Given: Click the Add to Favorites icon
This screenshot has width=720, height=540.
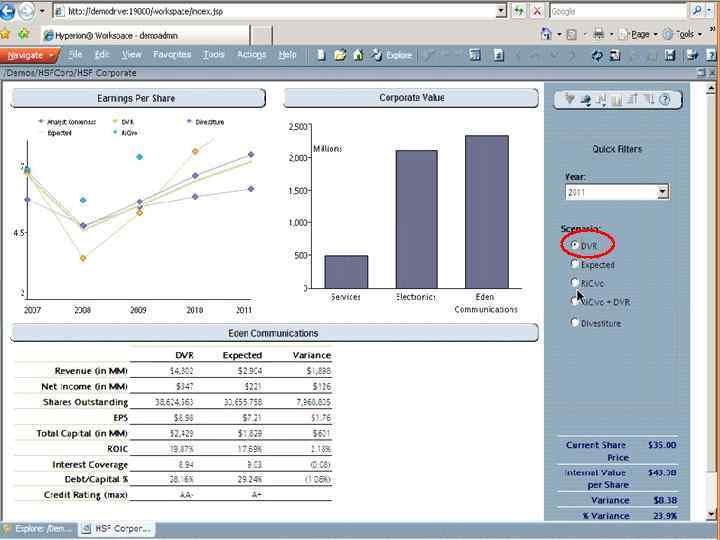Looking at the screenshot, I should 23,34.
